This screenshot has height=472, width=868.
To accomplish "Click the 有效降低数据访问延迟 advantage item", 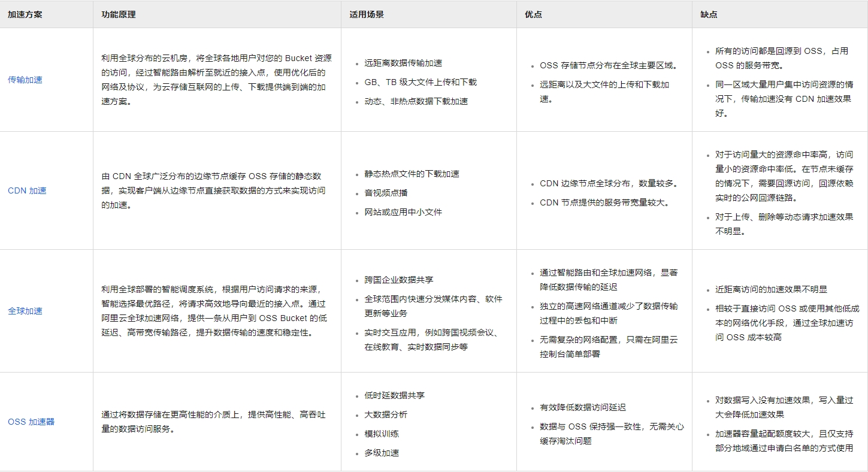I will point(582,407).
